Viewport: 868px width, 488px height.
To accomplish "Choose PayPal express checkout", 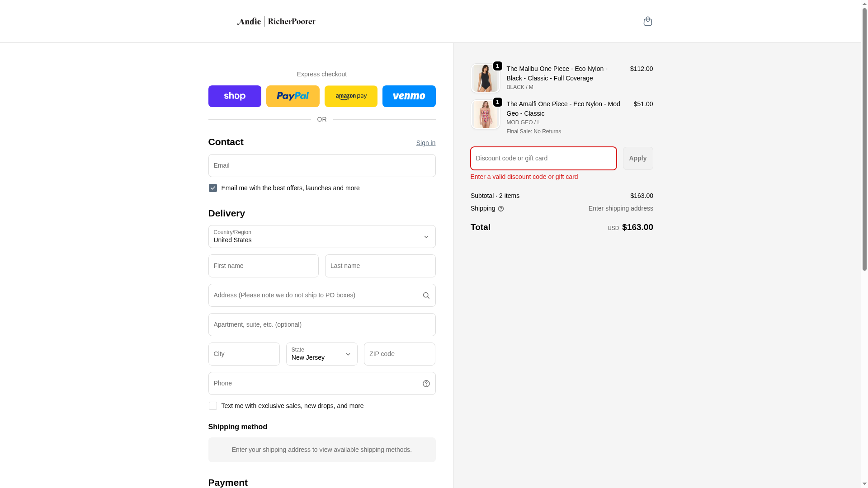I will [x=292, y=96].
